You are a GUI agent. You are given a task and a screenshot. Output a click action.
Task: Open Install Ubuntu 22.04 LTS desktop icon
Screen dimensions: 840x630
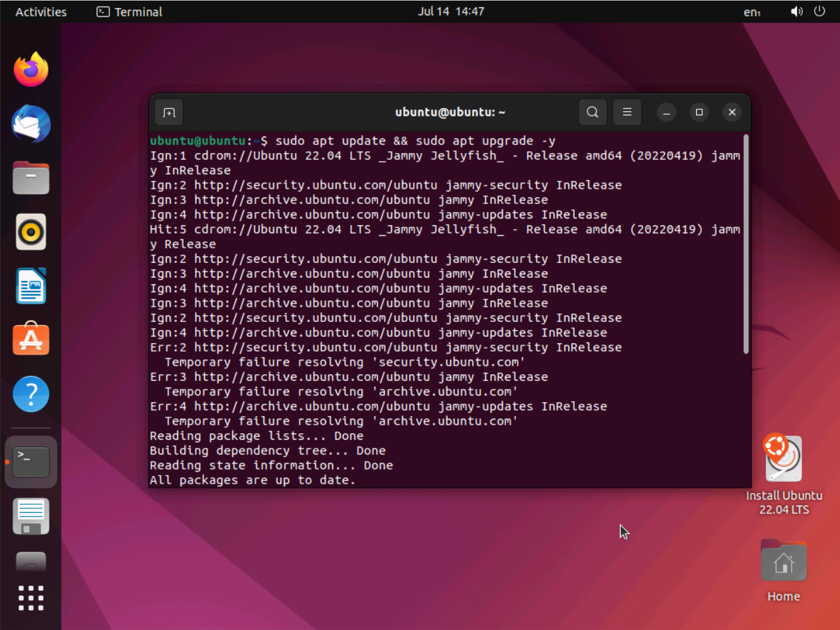[x=784, y=475]
